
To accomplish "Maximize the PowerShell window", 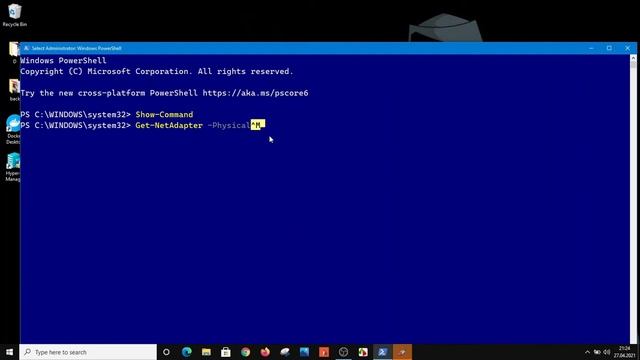I will click(609, 48).
